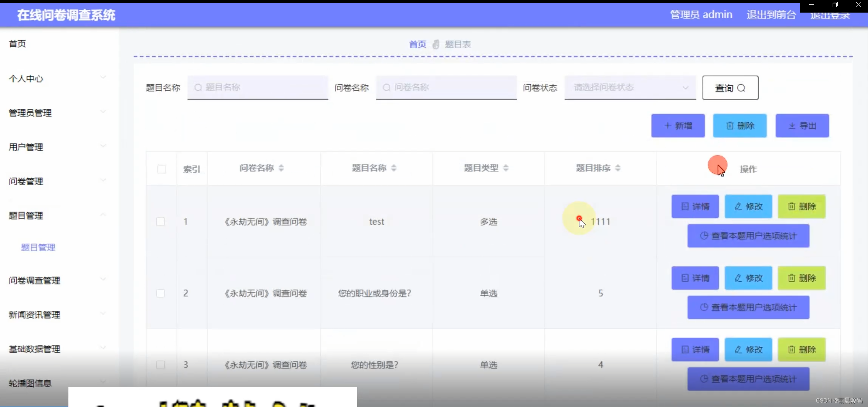This screenshot has width=868, height=407.
Task: View 查看本题用户选项统计 for 性别 row
Action: click(748, 379)
